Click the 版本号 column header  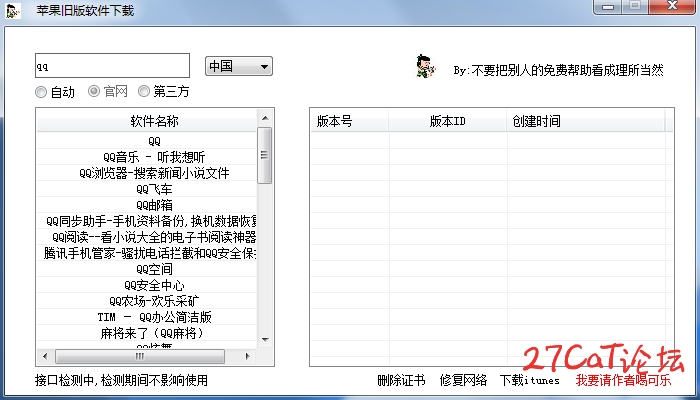tap(349, 121)
